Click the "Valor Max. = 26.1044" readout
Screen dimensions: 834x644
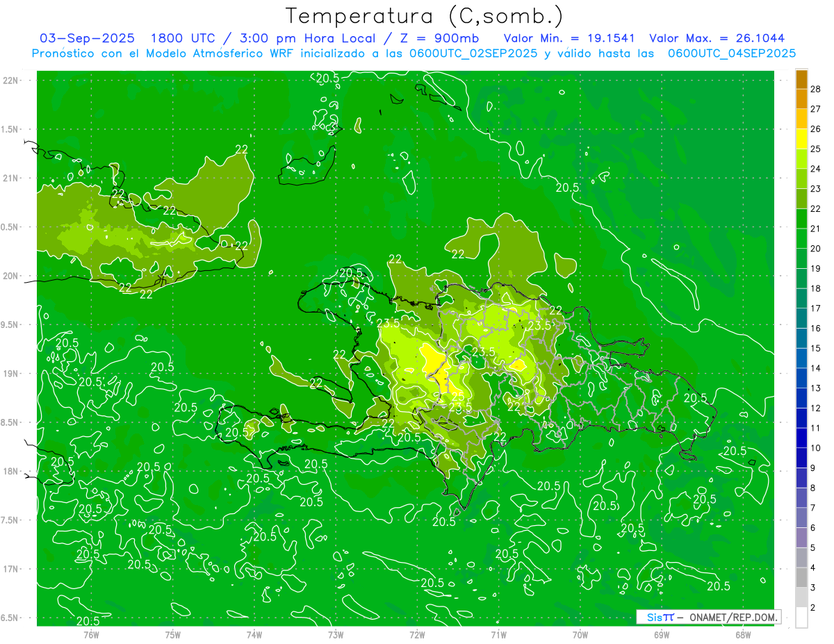pyautogui.click(x=717, y=38)
